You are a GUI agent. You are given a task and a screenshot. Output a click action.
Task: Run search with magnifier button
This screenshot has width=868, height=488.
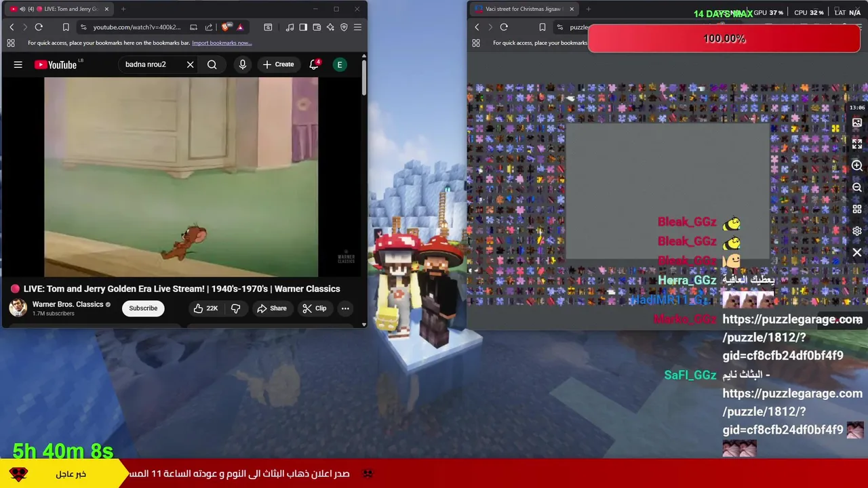(212, 64)
